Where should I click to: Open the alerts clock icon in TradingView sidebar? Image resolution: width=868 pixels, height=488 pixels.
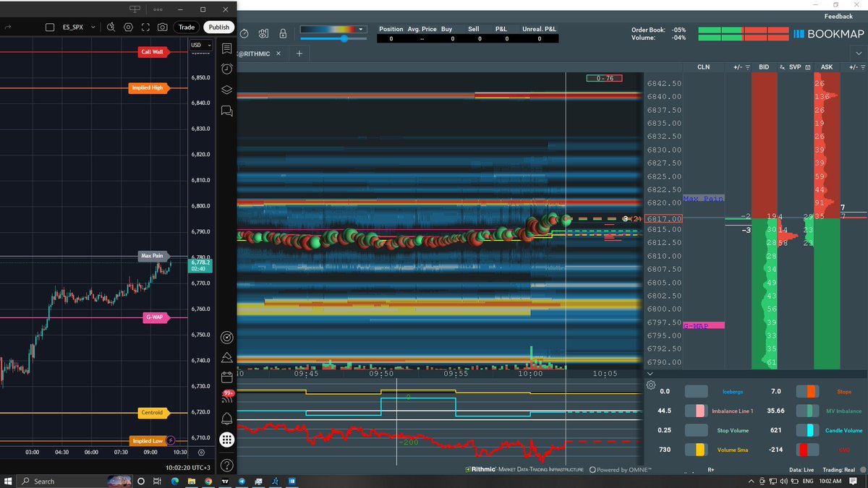[x=226, y=69]
